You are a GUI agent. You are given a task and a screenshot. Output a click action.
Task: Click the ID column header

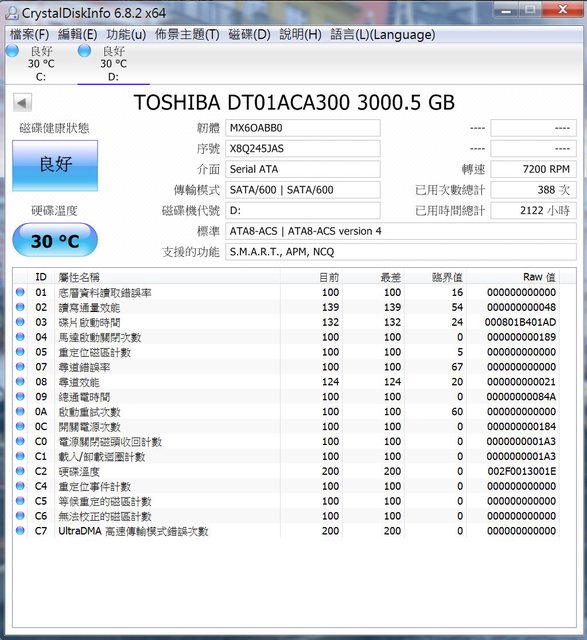point(41,277)
